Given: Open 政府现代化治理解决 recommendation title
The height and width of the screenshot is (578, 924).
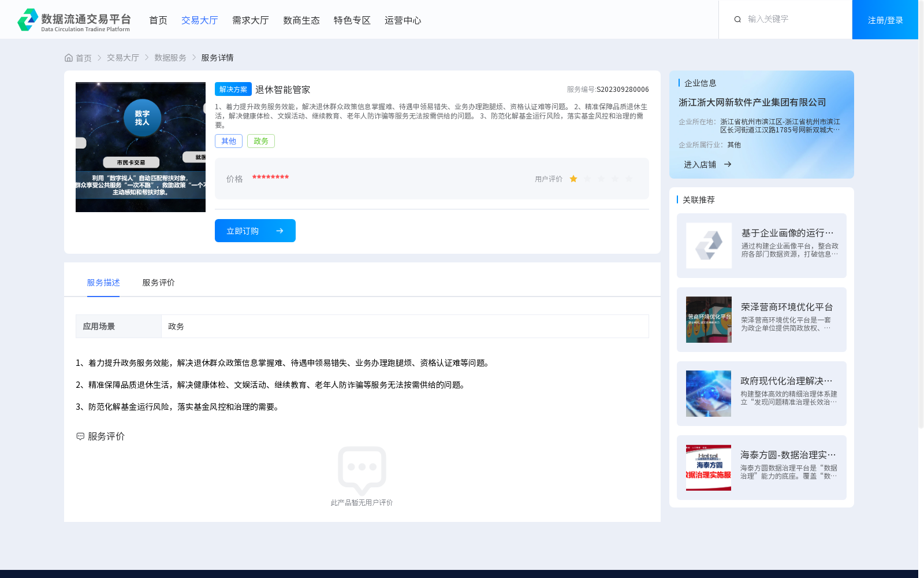Looking at the screenshot, I should (x=787, y=381).
